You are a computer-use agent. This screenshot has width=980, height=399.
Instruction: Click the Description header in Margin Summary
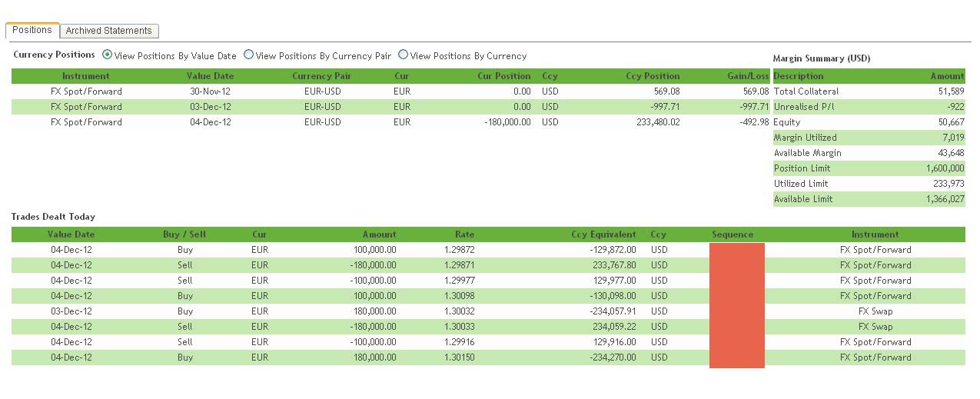point(798,76)
